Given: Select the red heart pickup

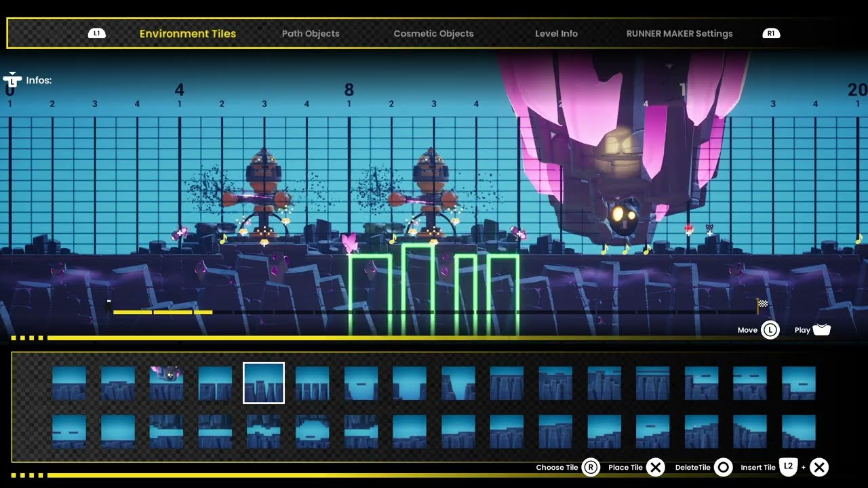Looking at the screenshot, I should pos(689,229).
